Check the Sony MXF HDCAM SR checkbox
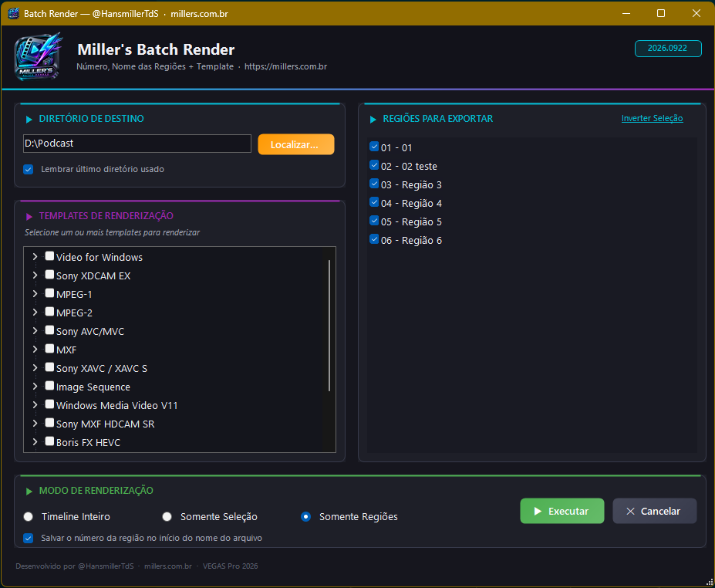Viewport: 715px width, 588px height. 49,422
